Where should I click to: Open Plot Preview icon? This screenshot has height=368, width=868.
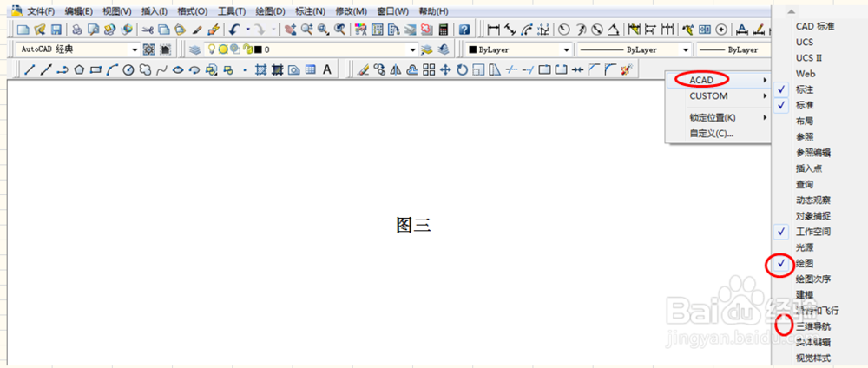point(94,30)
